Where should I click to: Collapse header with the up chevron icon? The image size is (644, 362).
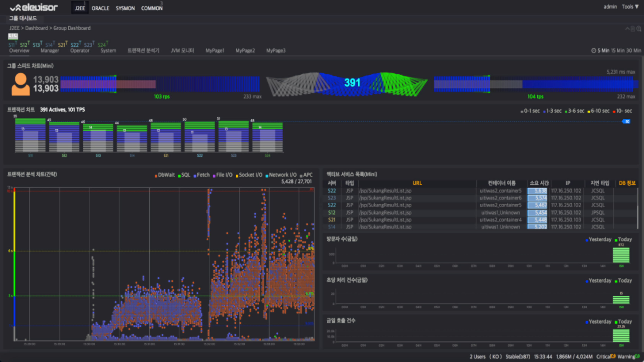tap(627, 29)
